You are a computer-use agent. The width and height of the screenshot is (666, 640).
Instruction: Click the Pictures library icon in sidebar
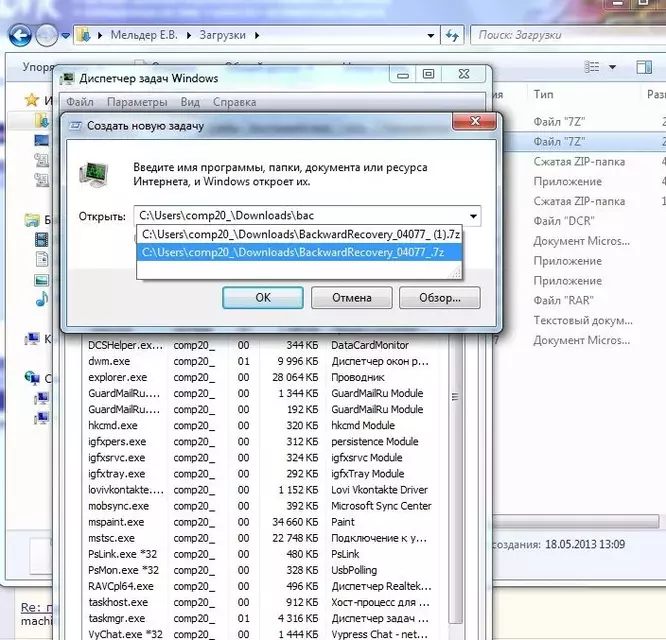42,280
